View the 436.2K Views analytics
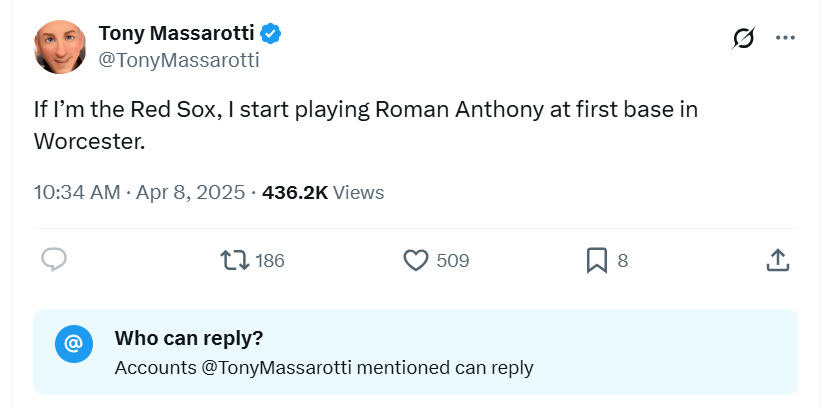This screenshot has width=826, height=408. (322, 192)
